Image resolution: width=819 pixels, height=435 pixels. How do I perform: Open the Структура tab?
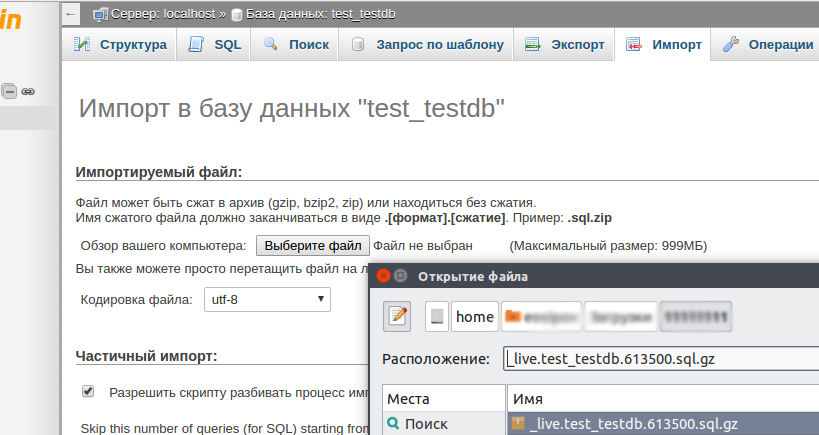(120, 45)
